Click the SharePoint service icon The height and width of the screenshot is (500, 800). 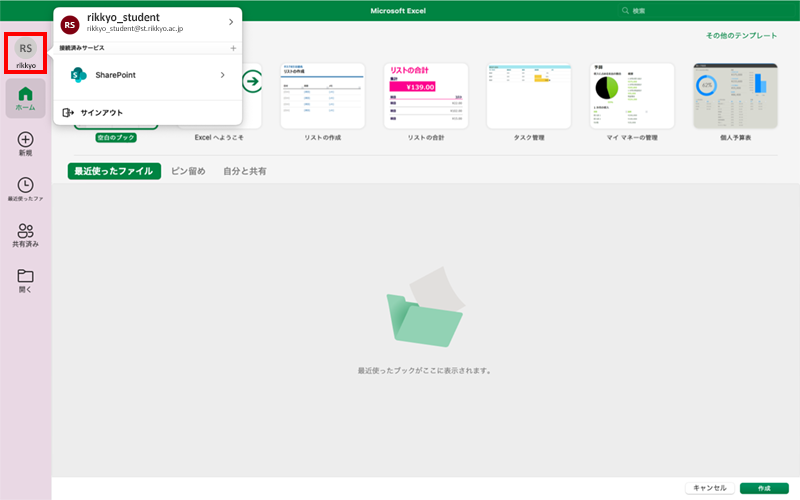click(x=78, y=75)
